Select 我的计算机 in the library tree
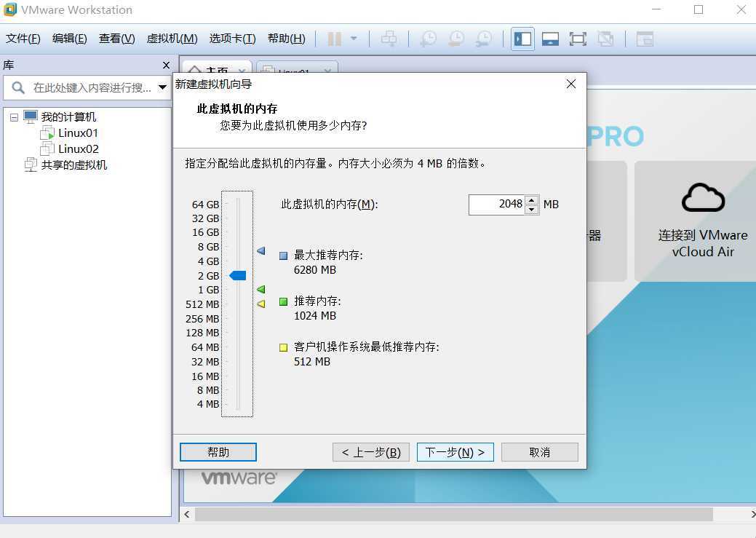 pyautogui.click(x=68, y=116)
